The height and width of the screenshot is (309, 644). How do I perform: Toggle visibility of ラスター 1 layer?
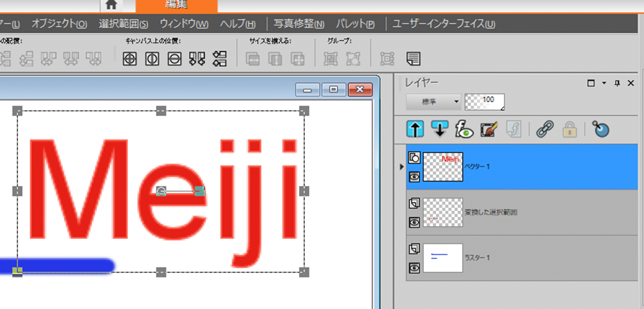(414, 268)
